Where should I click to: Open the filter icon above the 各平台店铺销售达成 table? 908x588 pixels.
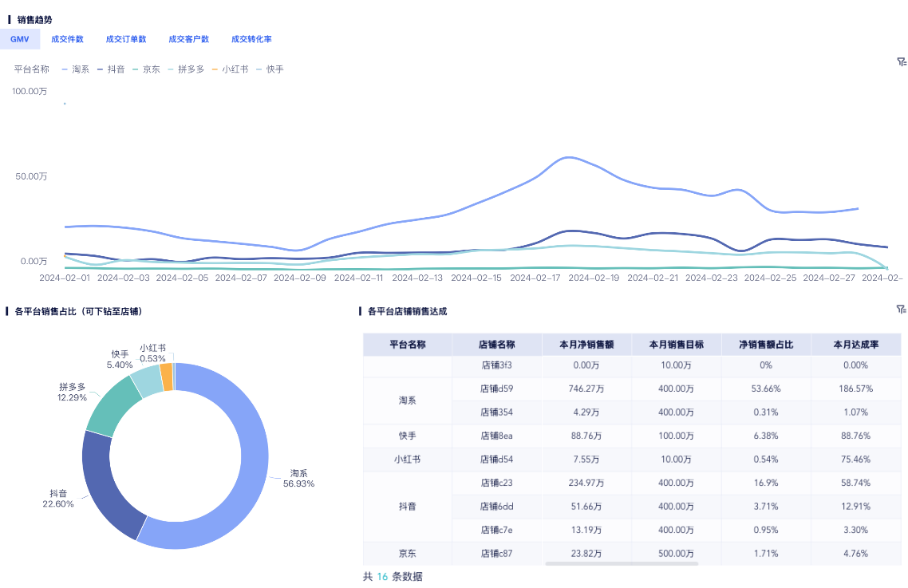[900, 310]
